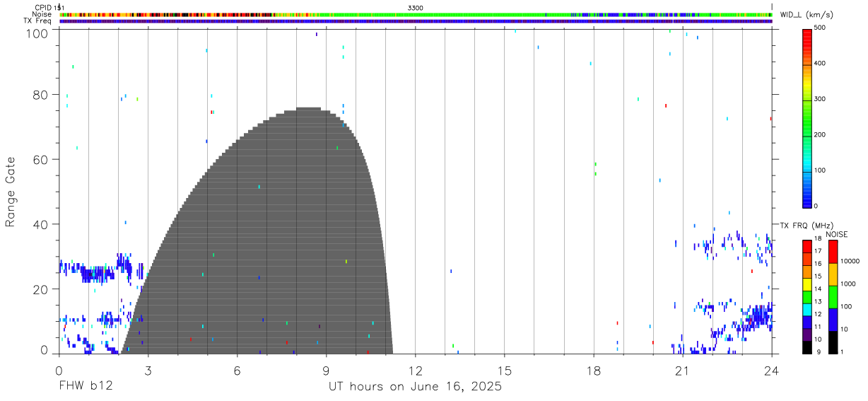Click the y-axis tick label '100'

(x=37, y=33)
